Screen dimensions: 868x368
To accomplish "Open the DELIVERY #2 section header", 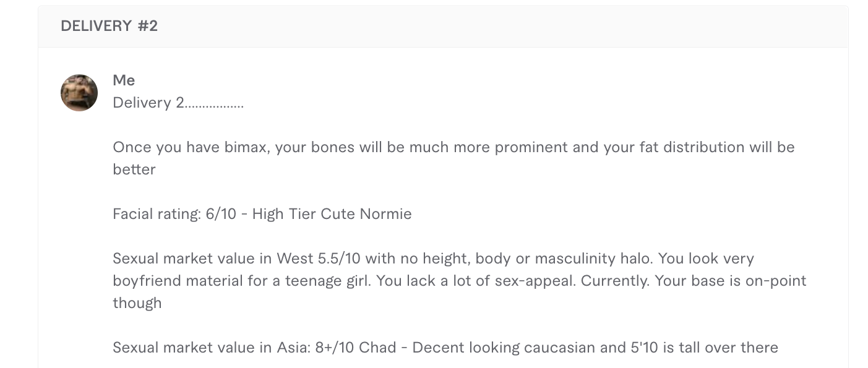I will tap(443, 27).
